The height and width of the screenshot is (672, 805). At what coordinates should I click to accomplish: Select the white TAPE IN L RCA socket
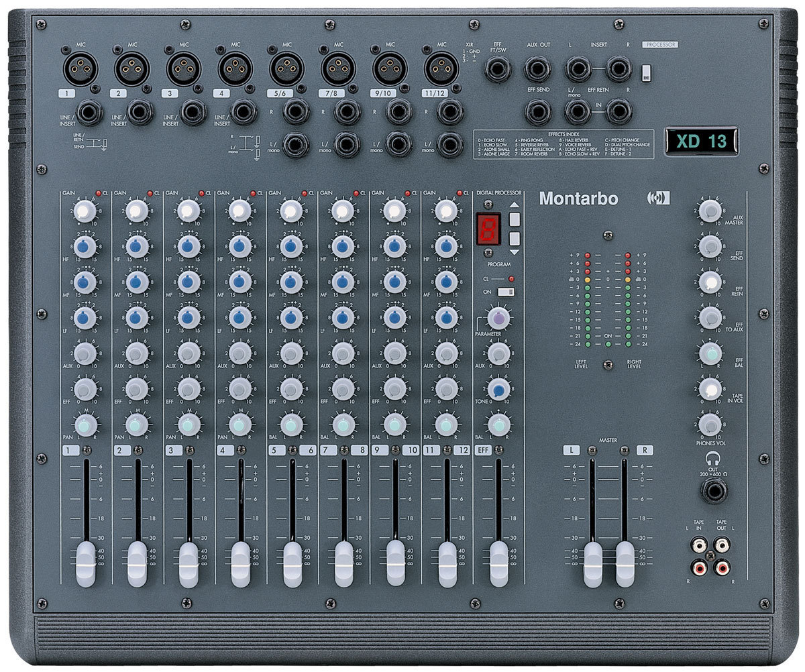700,546
